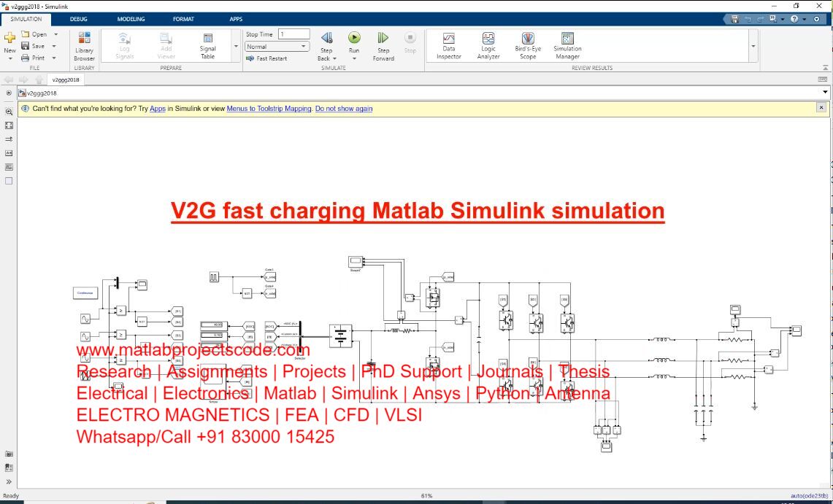Toggle sample time legend arrows icon

point(9,139)
